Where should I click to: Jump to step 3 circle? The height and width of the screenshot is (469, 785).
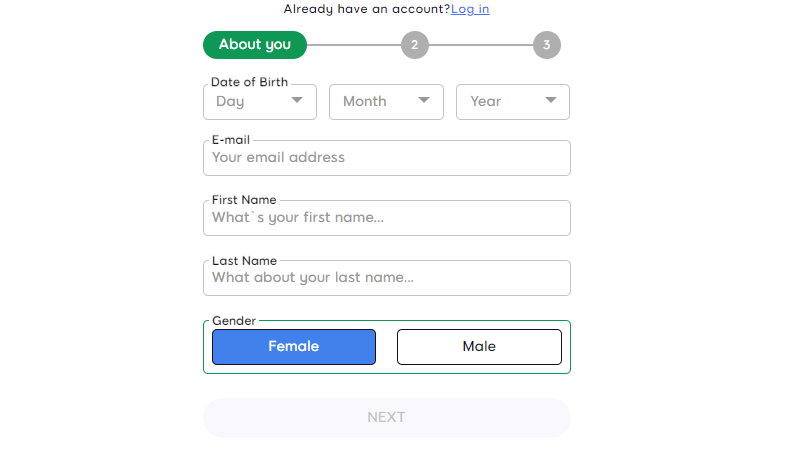(546, 45)
